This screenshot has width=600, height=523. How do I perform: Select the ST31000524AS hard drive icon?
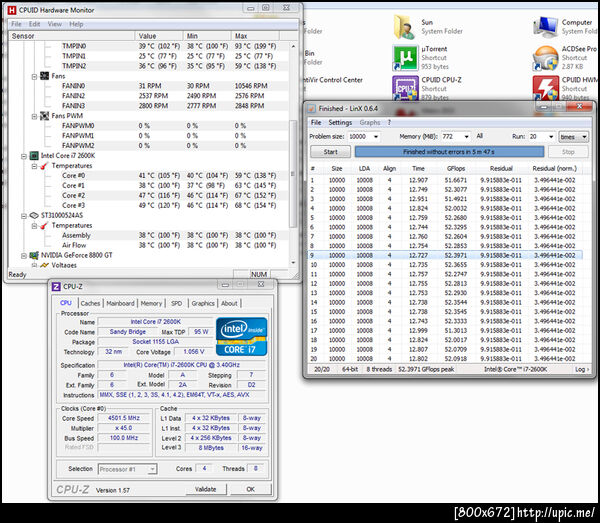(34, 215)
